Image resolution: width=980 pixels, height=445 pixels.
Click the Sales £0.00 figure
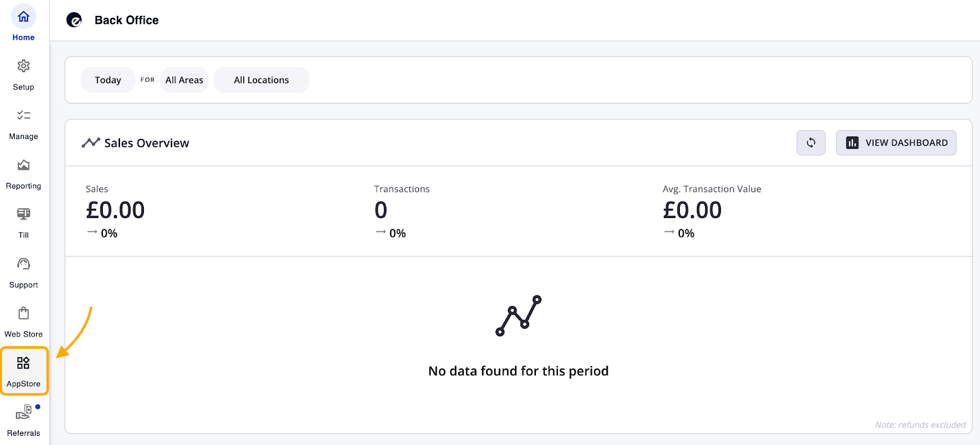(x=115, y=211)
